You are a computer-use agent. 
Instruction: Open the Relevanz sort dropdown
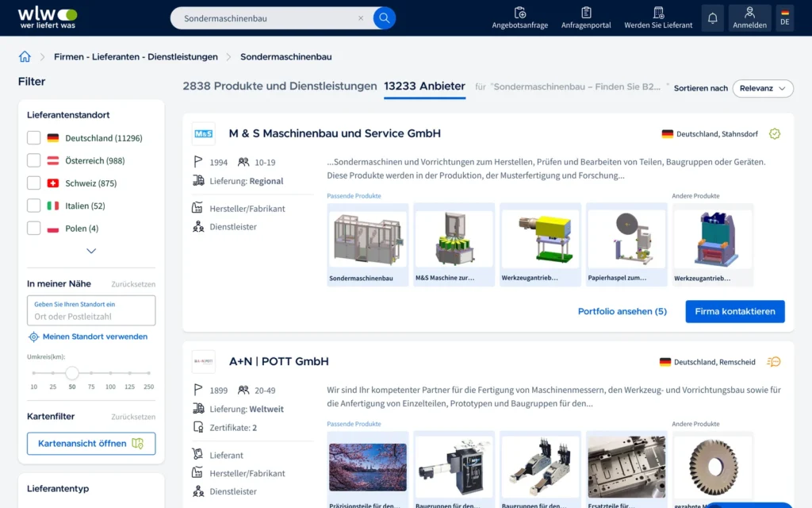763,88
